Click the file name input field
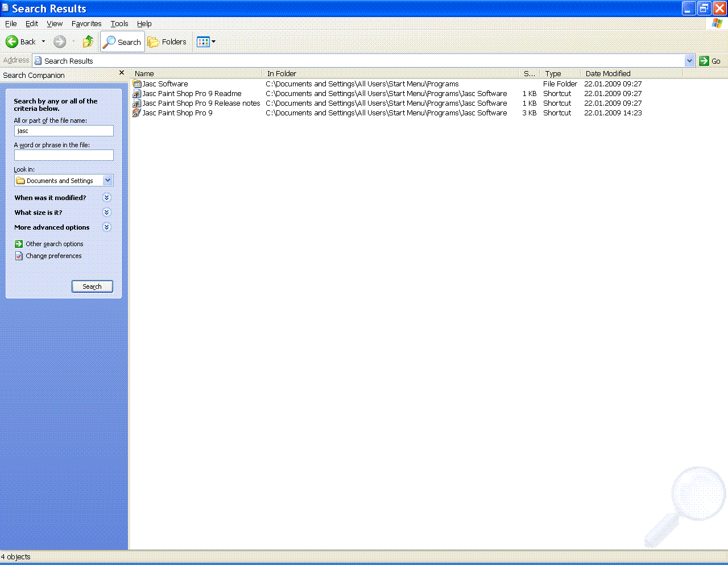Image resolution: width=728 pixels, height=565 pixels. (64, 131)
